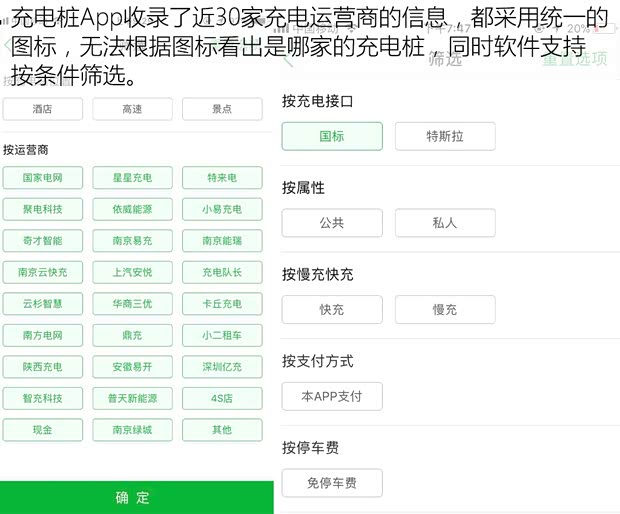Choose the 其他 operator option
Screen dimensions: 620x514
[222, 430]
